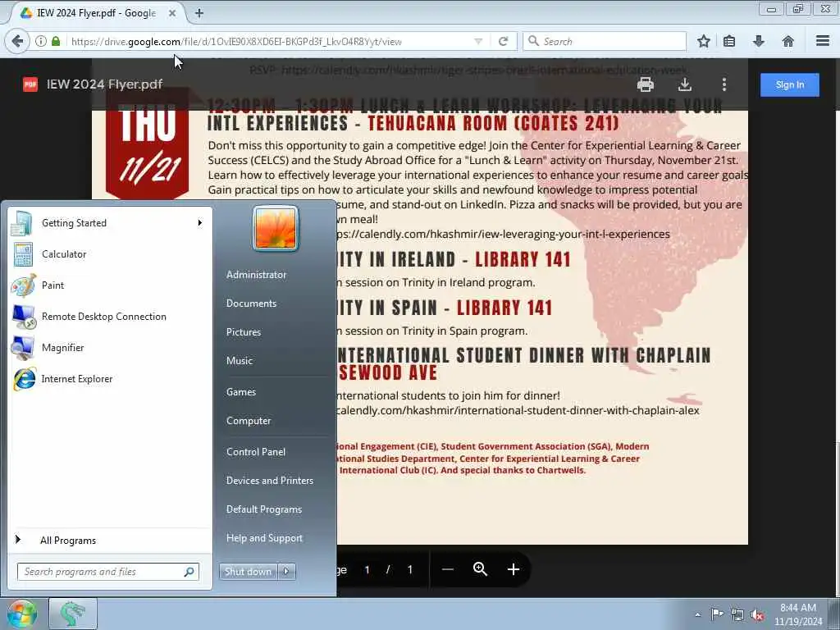Click the browser back arrow button
The height and width of the screenshot is (630, 840).
(17, 41)
